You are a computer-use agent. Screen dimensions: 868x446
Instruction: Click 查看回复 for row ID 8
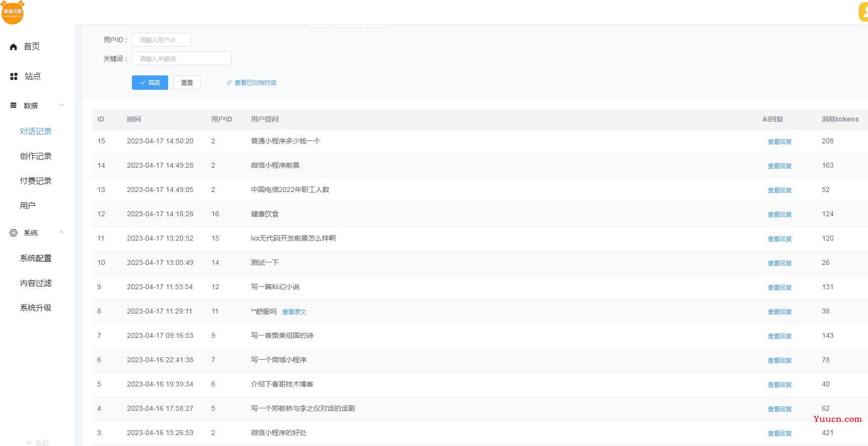click(x=780, y=312)
